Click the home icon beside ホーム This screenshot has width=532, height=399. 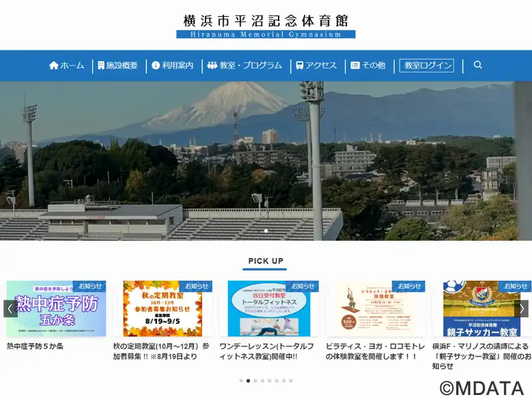pos(54,66)
